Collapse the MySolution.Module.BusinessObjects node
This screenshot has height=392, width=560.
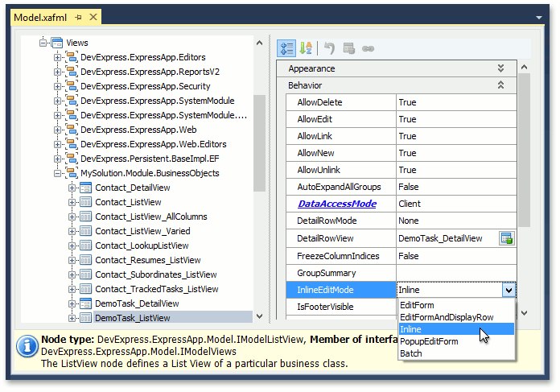[x=57, y=173]
